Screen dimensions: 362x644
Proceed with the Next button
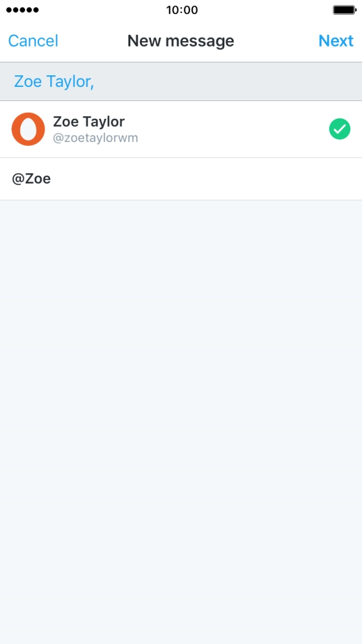pos(336,40)
